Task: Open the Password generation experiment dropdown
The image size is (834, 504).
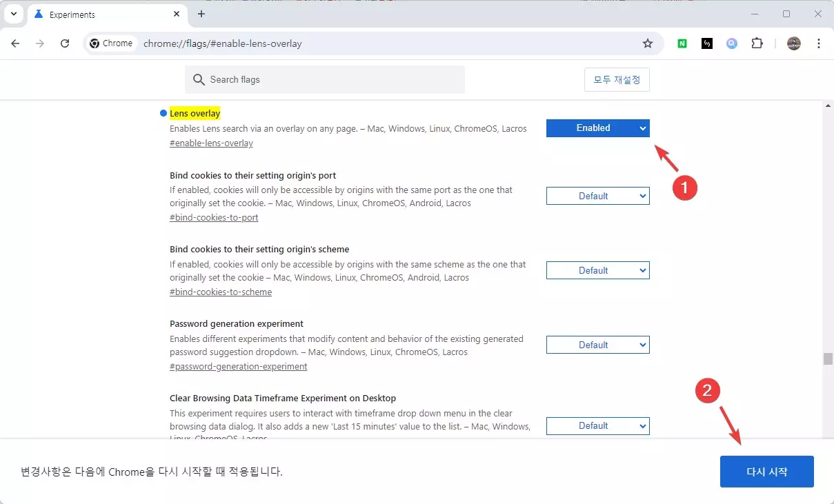Action: click(597, 344)
